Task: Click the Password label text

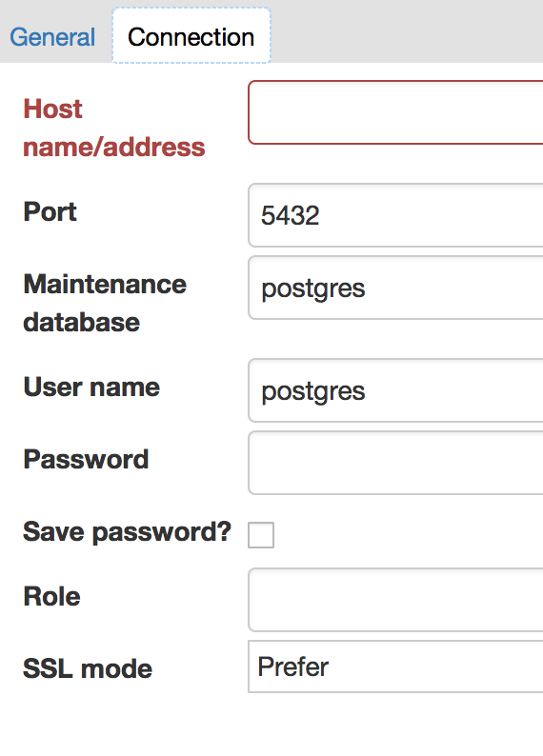Action: (86, 459)
